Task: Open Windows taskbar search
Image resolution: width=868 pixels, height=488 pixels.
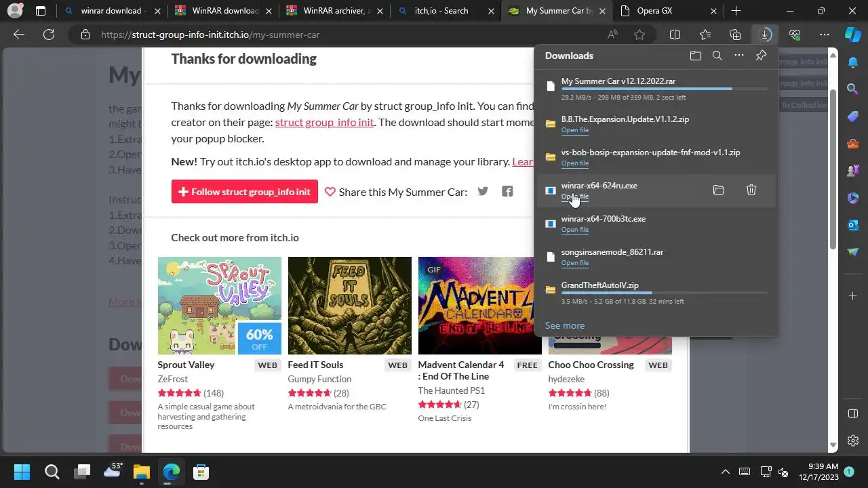Action: pyautogui.click(x=52, y=472)
